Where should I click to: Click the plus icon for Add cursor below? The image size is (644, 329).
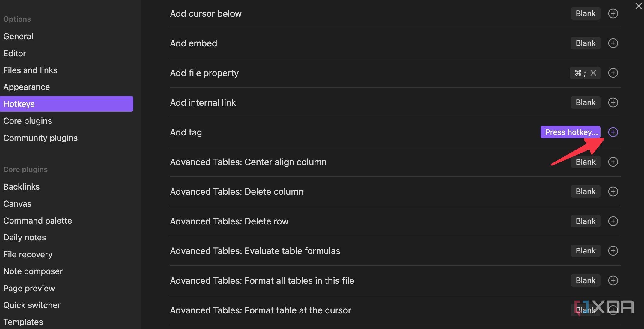point(613,13)
